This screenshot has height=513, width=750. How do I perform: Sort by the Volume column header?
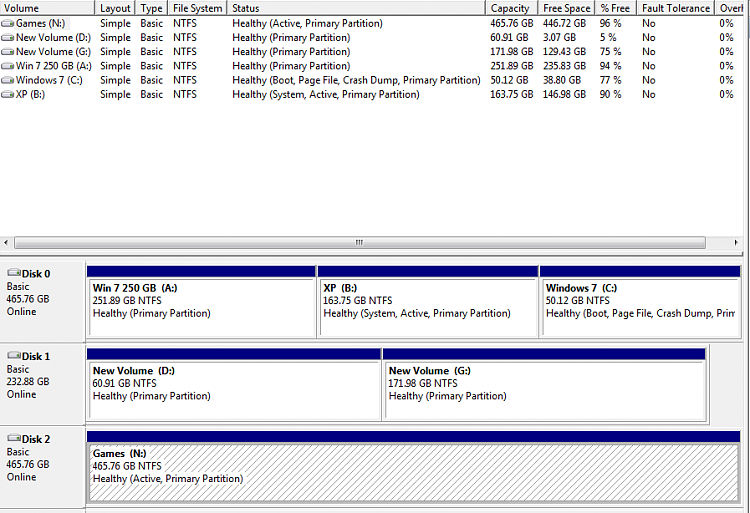(47, 8)
